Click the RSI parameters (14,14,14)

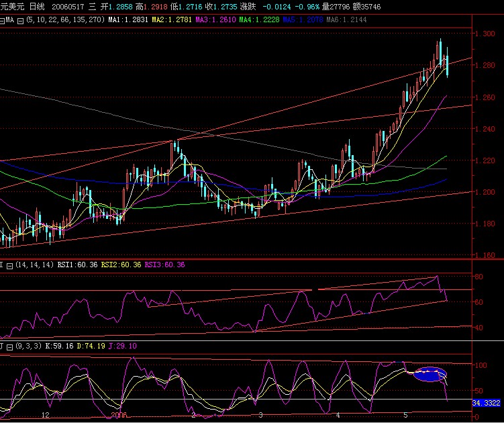click(35, 265)
